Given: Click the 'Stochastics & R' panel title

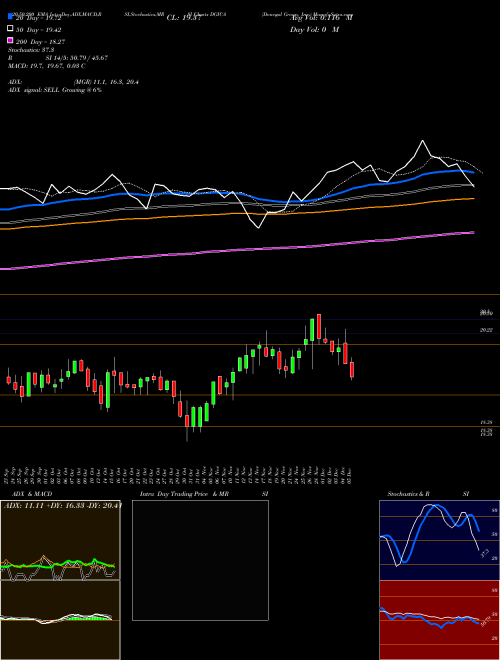Looking at the screenshot, I should point(409,494).
